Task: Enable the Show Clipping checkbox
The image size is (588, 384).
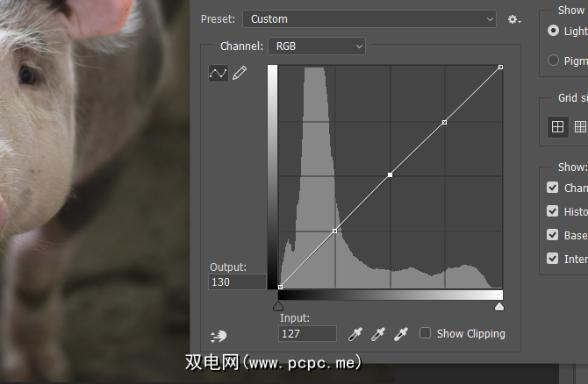Action: 425,332
